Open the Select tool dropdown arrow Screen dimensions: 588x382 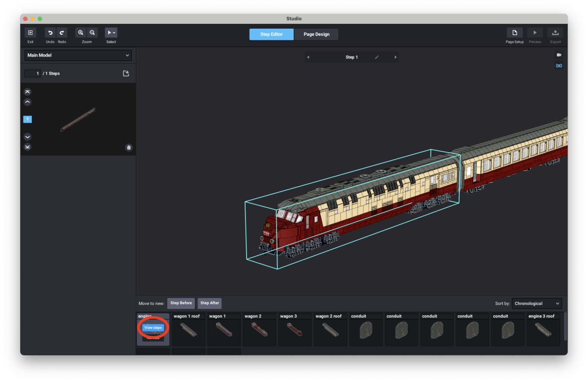pyautogui.click(x=114, y=33)
